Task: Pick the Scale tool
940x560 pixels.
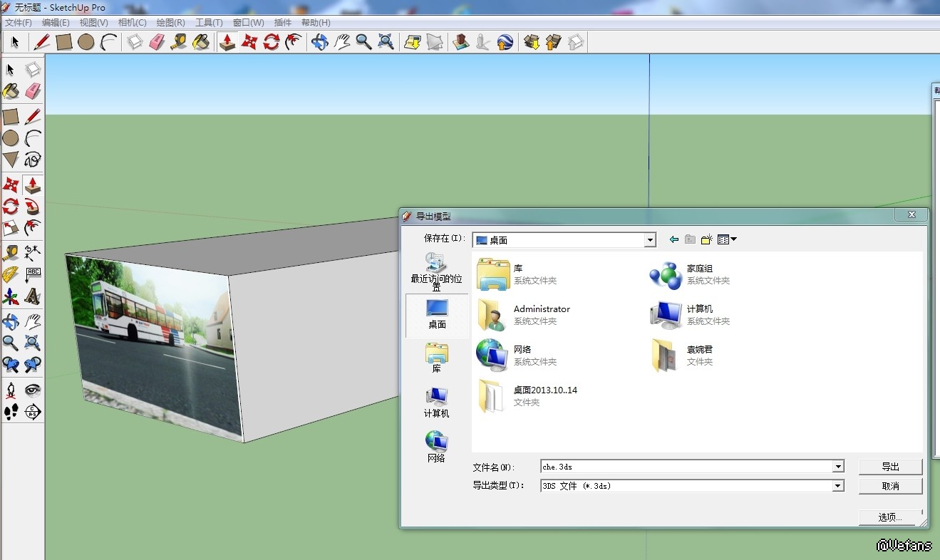Action: pos(11,229)
